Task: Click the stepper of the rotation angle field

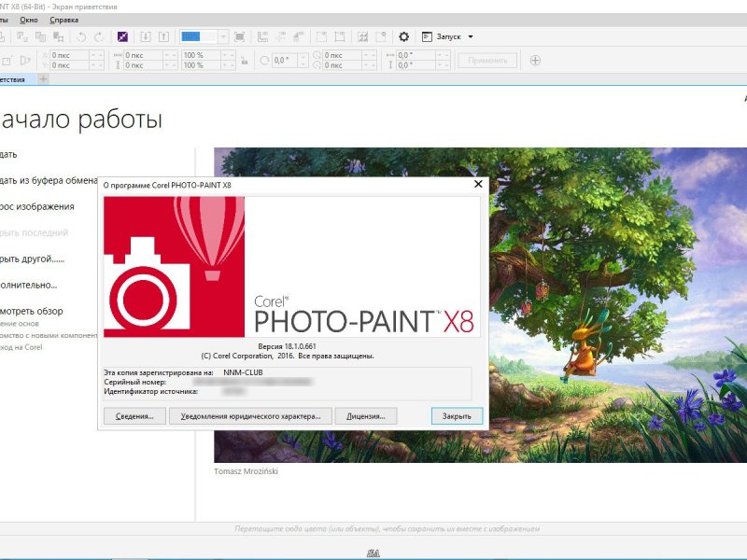Action: (x=303, y=61)
